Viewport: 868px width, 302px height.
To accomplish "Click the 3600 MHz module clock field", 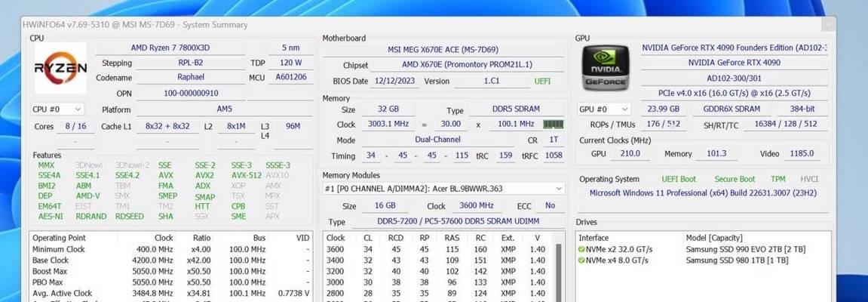I will click(x=476, y=205).
